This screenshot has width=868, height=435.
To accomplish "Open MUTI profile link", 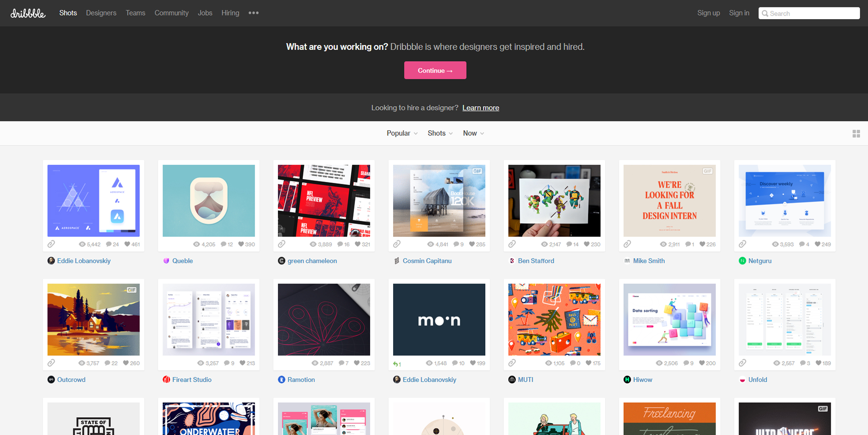I will pos(525,379).
